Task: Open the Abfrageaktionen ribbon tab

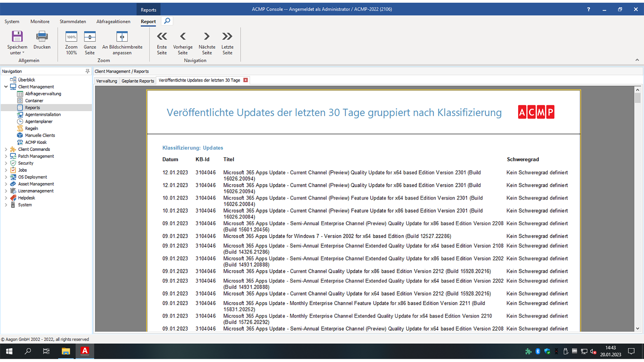Action: click(113, 21)
